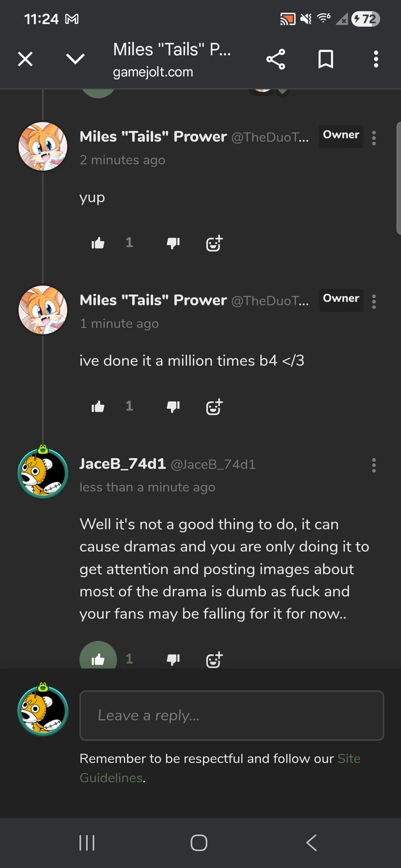Screen dimensions: 401x868
Task: Add a reaction to the "yup" comment
Action: 214,243
